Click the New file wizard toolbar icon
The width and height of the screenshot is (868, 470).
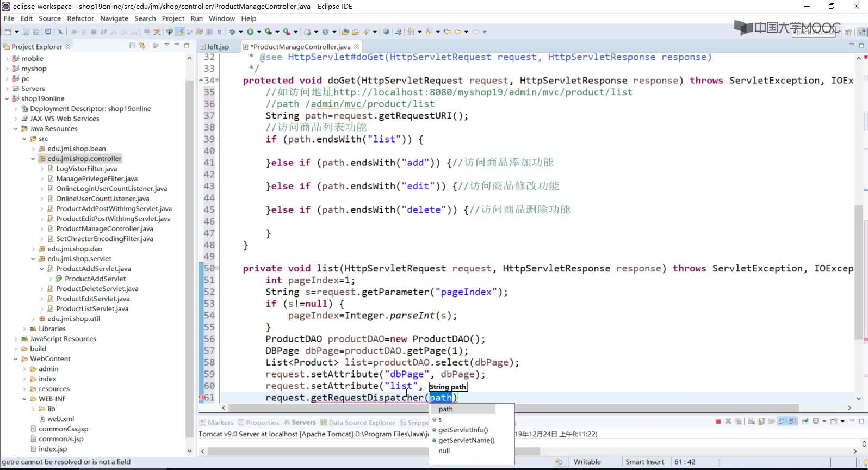tap(8, 32)
